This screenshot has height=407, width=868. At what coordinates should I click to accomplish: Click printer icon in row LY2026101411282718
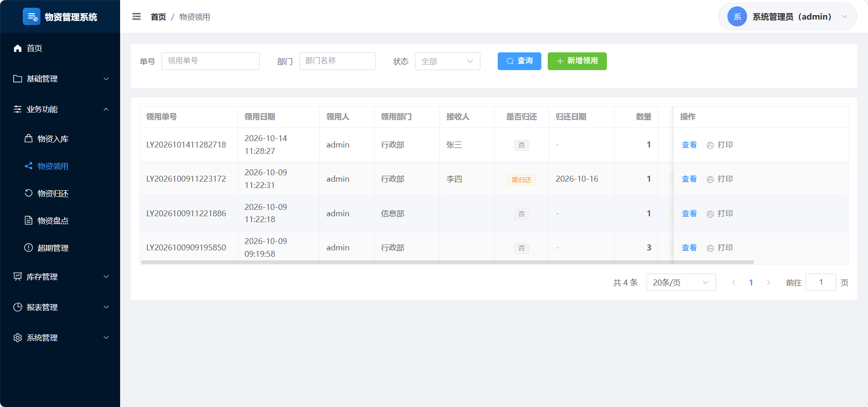(710, 145)
